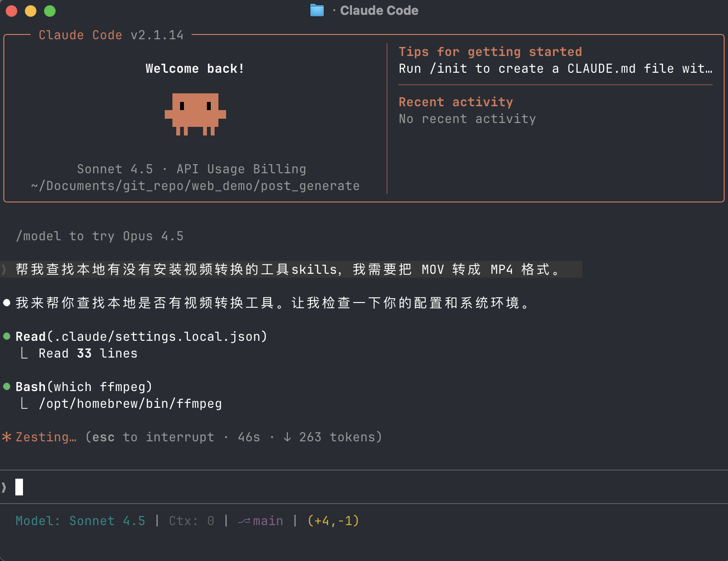Viewport: 728px width, 561px height.
Task: Maximize window using the green button
Action: click(x=50, y=11)
